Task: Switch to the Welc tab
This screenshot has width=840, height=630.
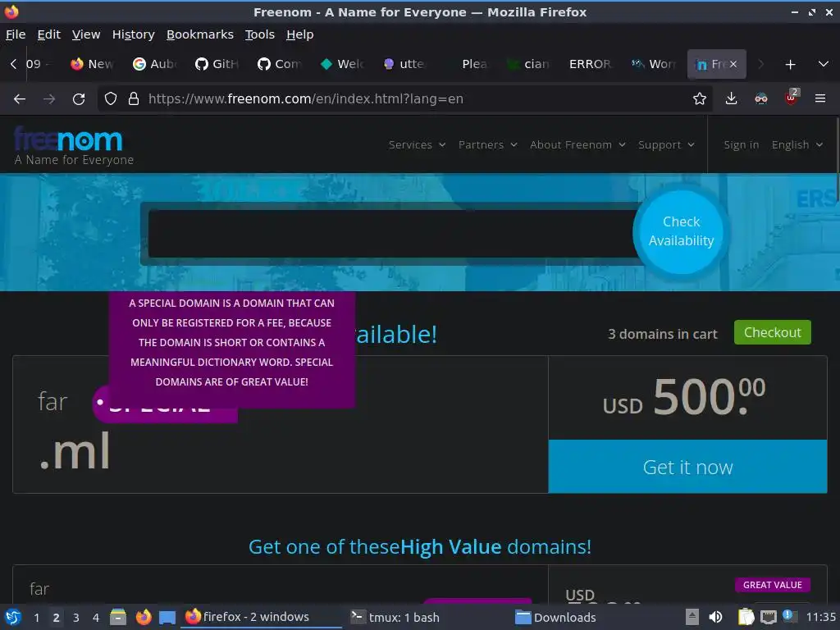Action: [x=342, y=64]
